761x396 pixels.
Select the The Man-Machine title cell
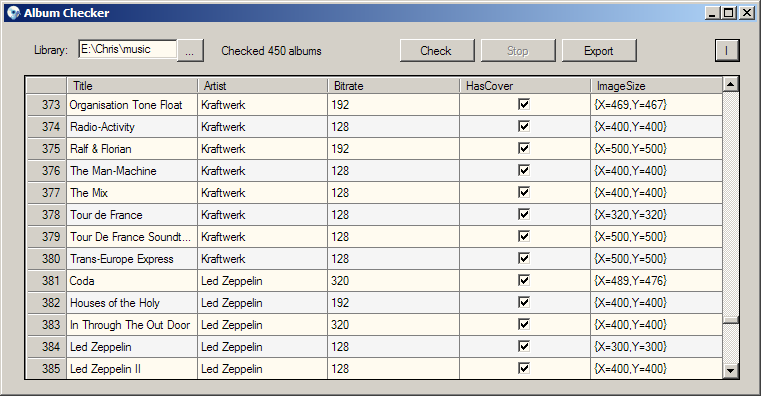pyautogui.click(x=132, y=171)
